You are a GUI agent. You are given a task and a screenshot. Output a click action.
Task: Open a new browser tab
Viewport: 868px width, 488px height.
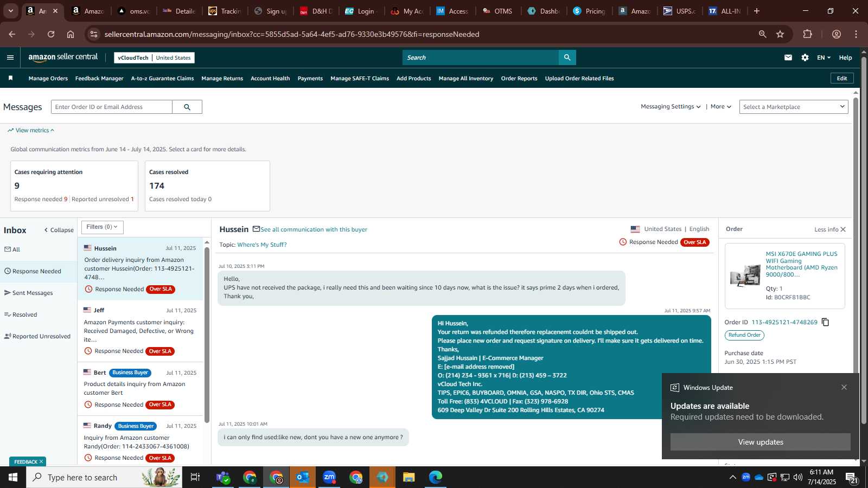point(756,11)
